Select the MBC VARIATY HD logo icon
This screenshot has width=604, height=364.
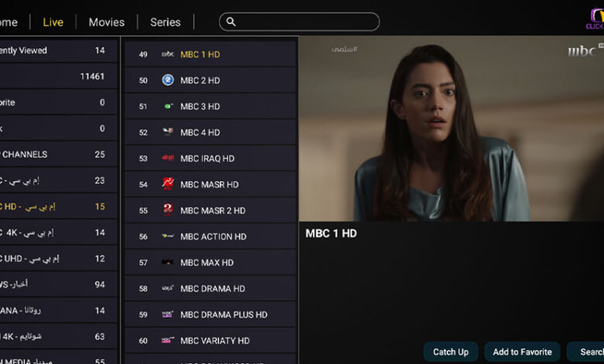pyautogui.click(x=167, y=340)
